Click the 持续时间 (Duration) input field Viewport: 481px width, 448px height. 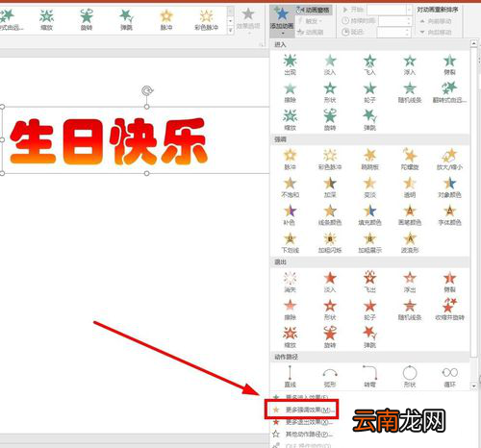point(394,21)
